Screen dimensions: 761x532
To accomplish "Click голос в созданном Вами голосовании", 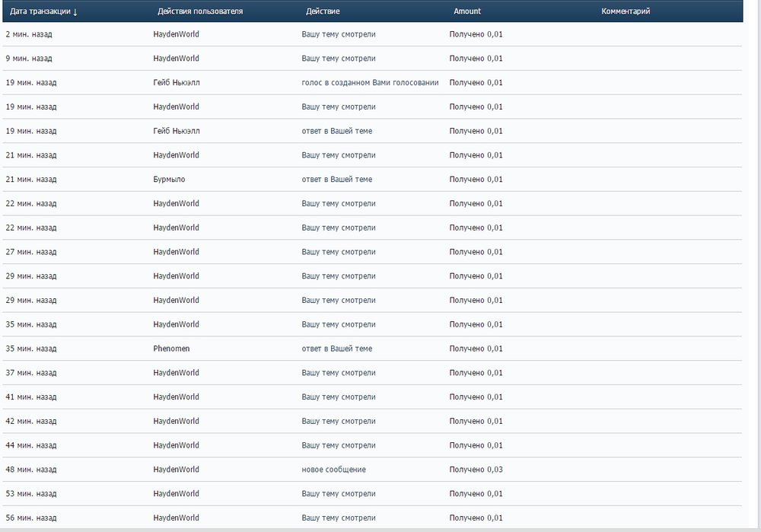I will pyautogui.click(x=370, y=83).
